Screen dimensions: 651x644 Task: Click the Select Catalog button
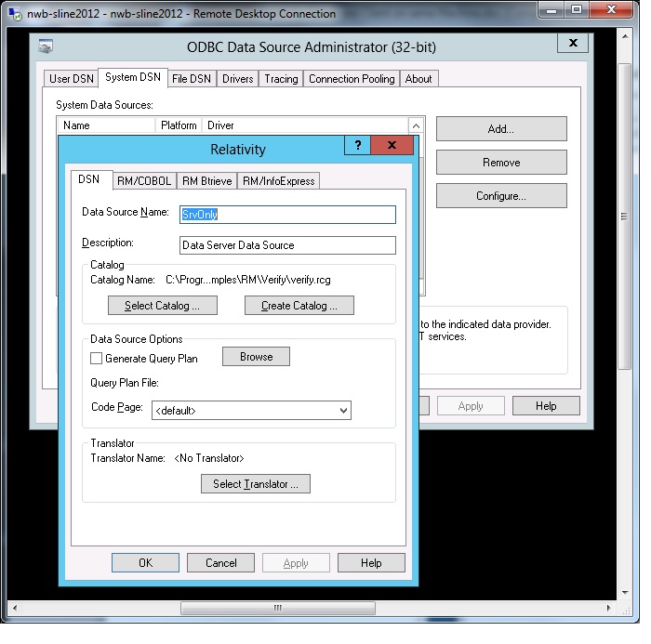coord(163,306)
